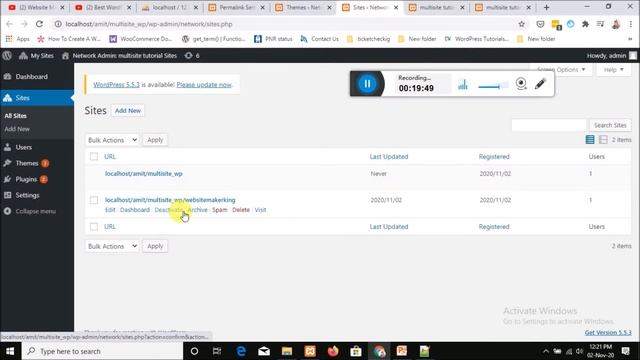The image size is (640, 360).
Task: Click Deactivate under websitemakerking site
Action: (x=169, y=210)
